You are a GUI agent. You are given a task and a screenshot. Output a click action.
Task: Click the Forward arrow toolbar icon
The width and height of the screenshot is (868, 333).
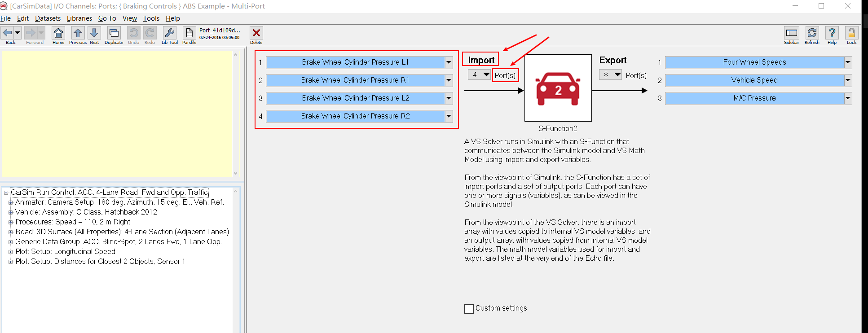coord(31,33)
